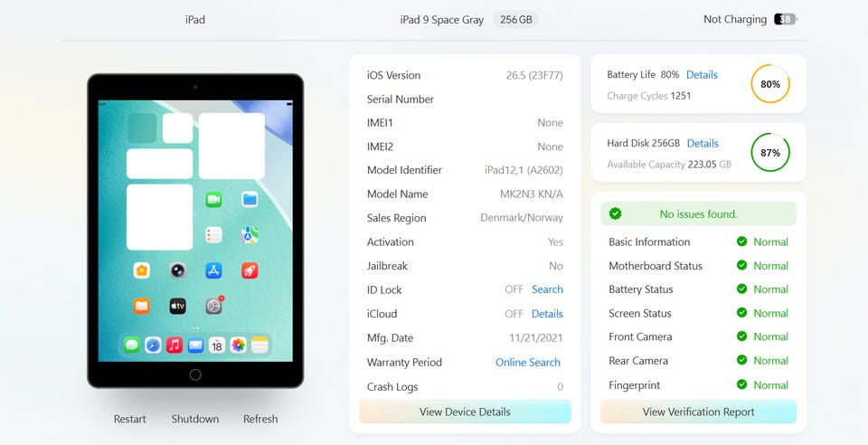Click the Photos icon in the dock
Viewport: 868px width, 445px height.
[238, 346]
